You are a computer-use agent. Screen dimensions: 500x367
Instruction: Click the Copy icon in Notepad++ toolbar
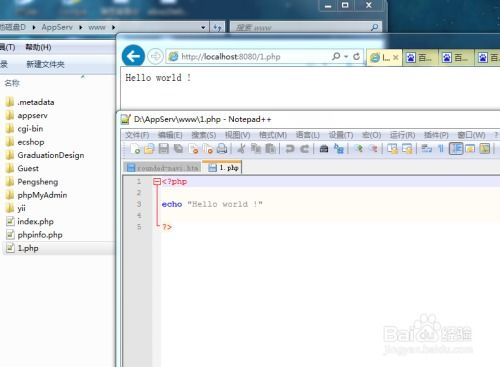point(256,149)
